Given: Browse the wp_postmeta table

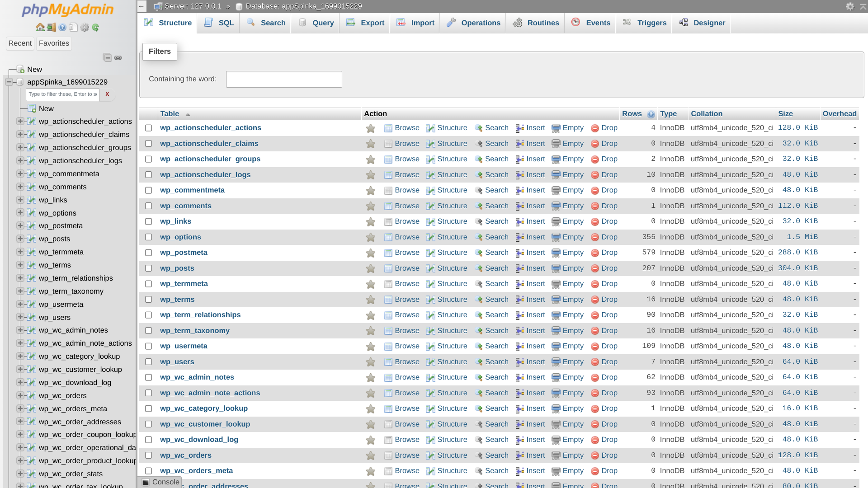Looking at the screenshot, I should (406, 253).
